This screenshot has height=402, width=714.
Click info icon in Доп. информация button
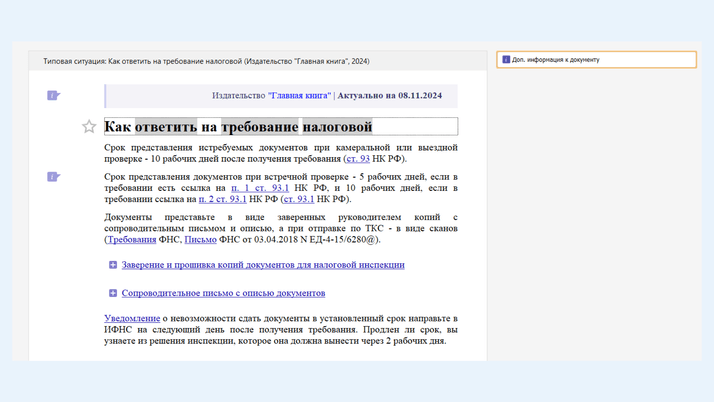pos(506,60)
